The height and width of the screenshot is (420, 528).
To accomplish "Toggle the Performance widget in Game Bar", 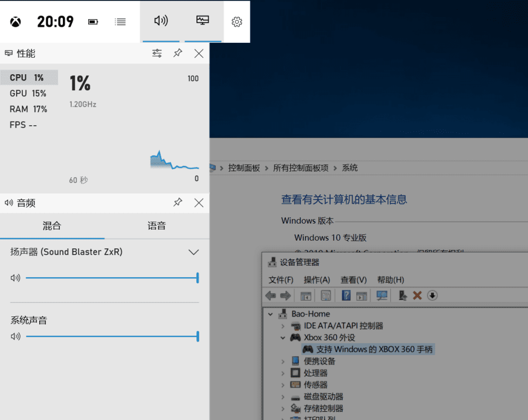I will click(203, 21).
